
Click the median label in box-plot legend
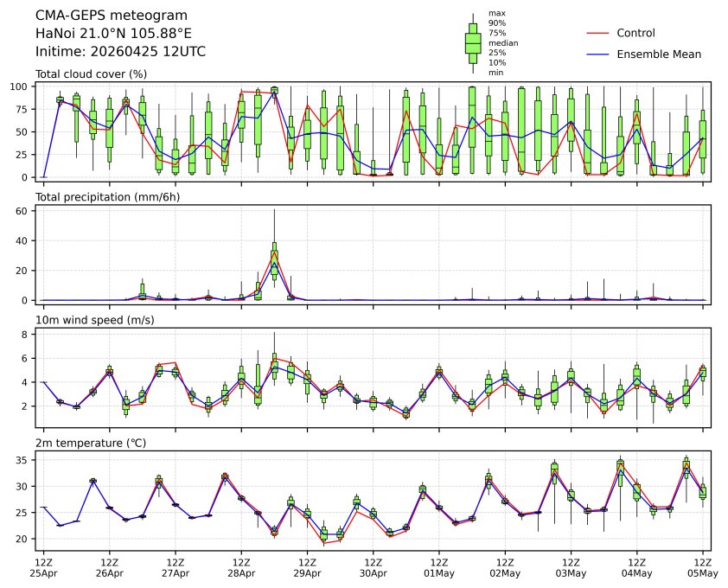(x=503, y=42)
